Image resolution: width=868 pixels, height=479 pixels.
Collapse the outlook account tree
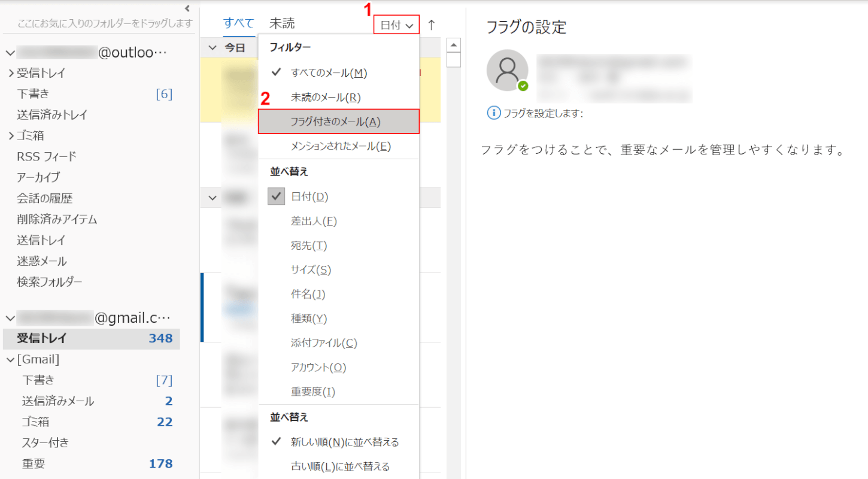[x=10, y=53]
